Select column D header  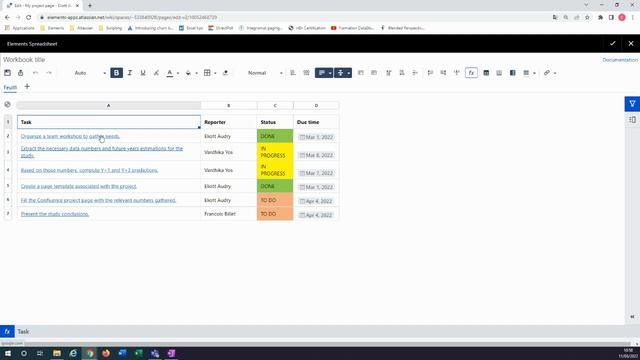click(x=316, y=105)
